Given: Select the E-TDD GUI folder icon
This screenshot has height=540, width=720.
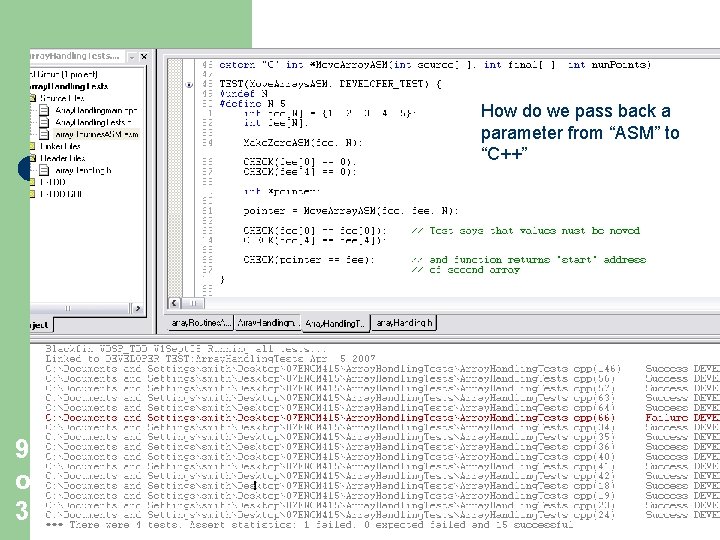Looking at the screenshot, I should pos(33,194).
